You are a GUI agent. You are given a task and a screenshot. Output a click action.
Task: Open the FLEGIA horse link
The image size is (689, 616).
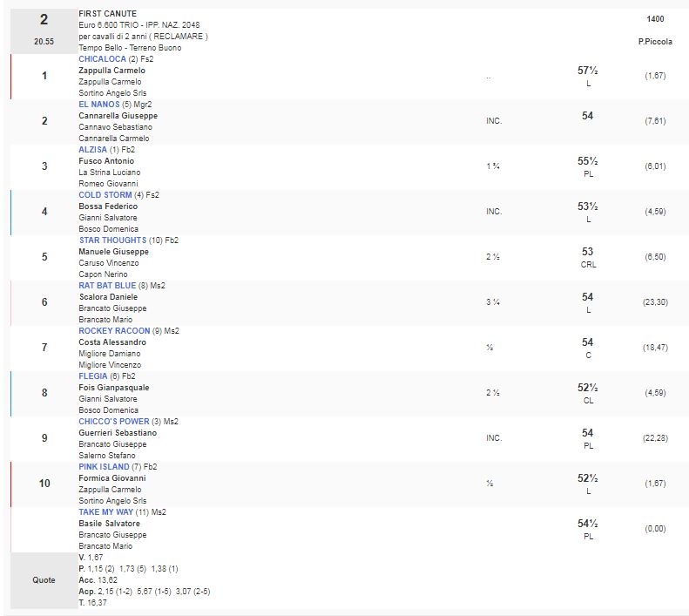pos(93,376)
